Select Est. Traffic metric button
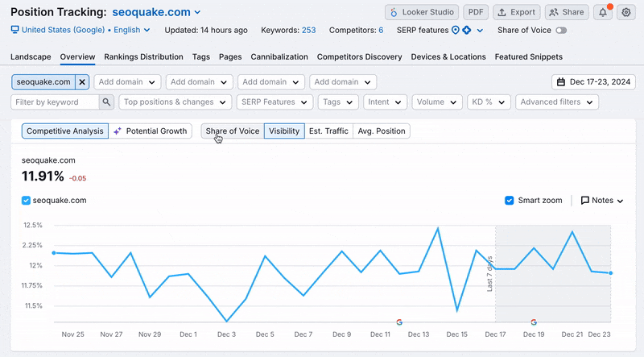This screenshot has width=644, height=357. click(x=328, y=131)
